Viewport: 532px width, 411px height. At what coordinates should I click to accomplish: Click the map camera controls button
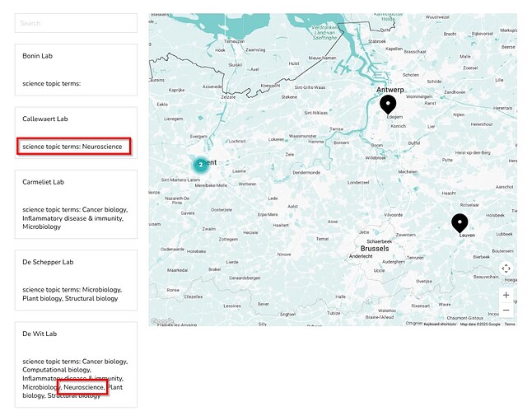506,269
